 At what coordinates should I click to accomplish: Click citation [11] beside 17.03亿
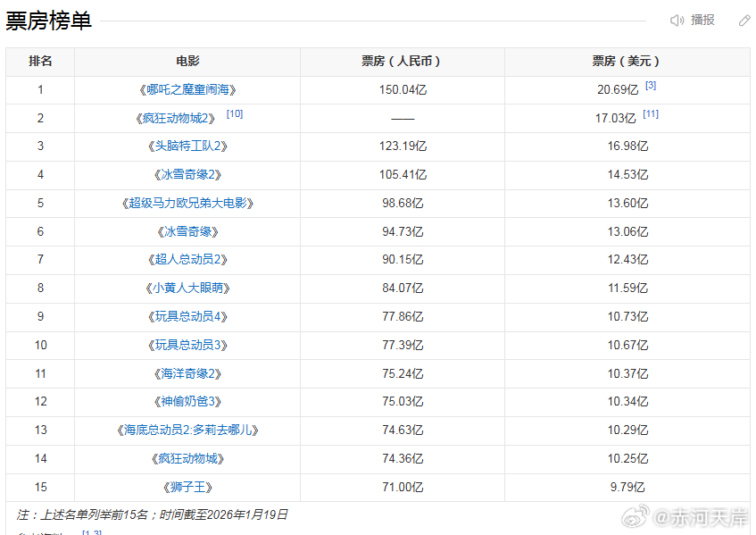pos(651,114)
